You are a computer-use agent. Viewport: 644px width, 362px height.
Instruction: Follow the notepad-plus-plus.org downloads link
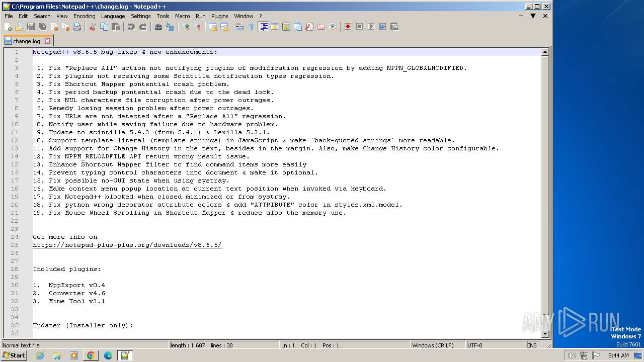point(127,245)
